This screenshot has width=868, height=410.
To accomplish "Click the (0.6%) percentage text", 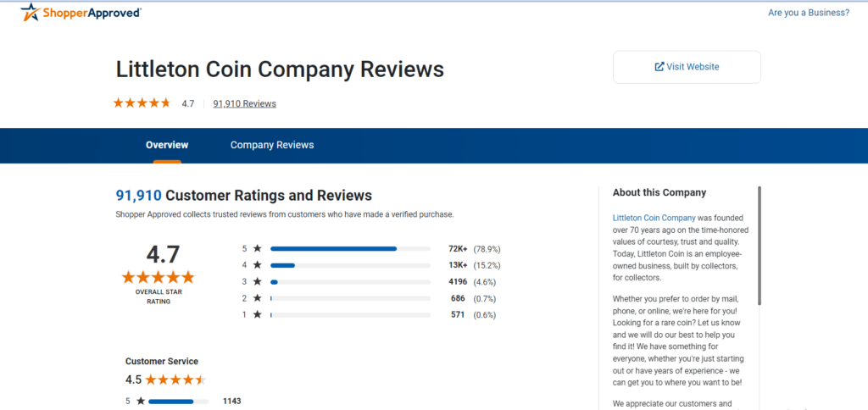I will (x=484, y=315).
